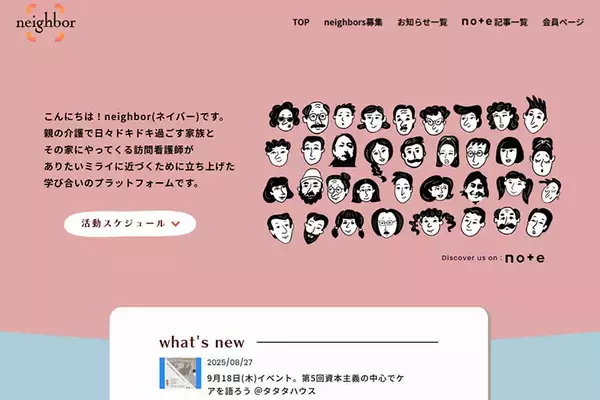Image resolution: width=600 pixels, height=400 pixels.
Task: Open the Discover us on note link
Action: (493, 258)
